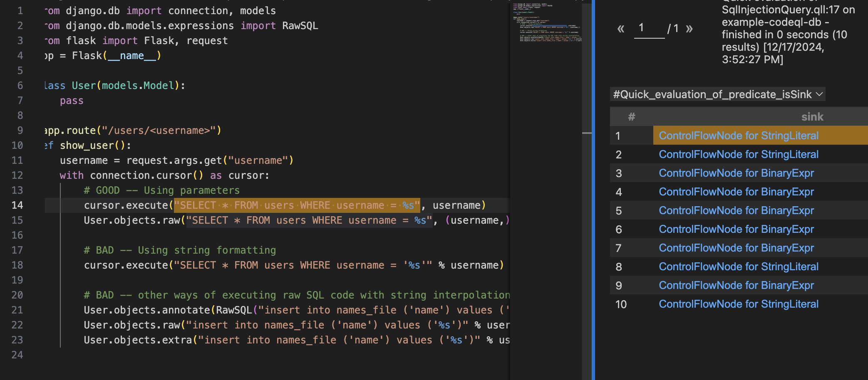Open result 2 ControlFlowNode for StringLiteral
This screenshot has width=868, height=380.
[738, 154]
